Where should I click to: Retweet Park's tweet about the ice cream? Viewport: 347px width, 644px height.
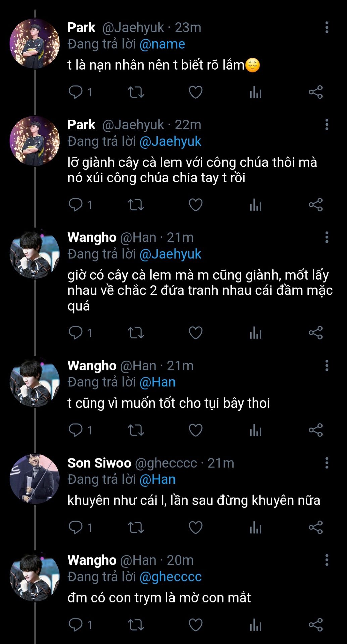coord(136,205)
